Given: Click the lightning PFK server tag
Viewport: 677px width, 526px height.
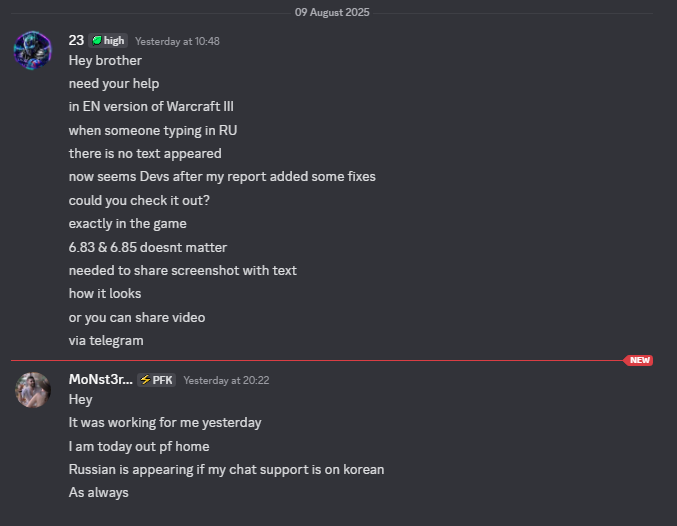Looking at the screenshot, I should [156, 380].
